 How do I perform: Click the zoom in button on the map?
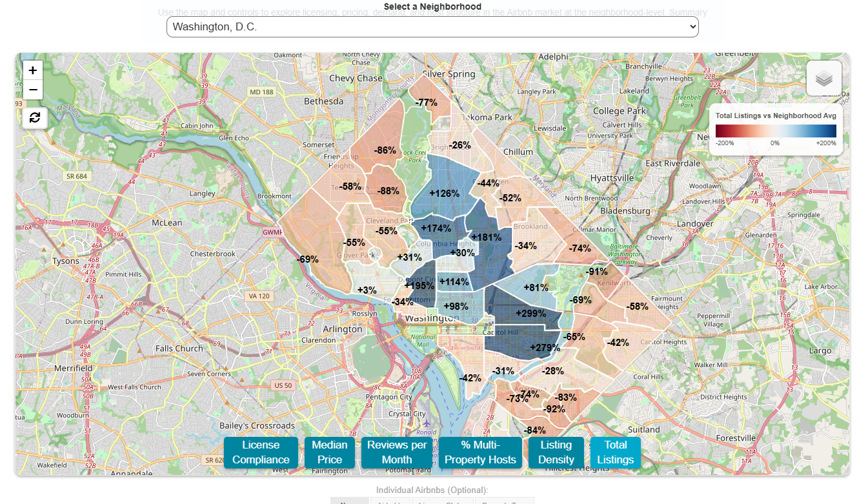pos(32,70)
